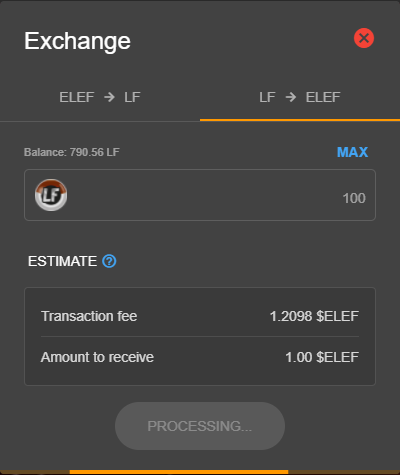The width and height of the screenshot is (400, 475).
Task: Close the Exchange dialog with red X
Action: [364, 38]
